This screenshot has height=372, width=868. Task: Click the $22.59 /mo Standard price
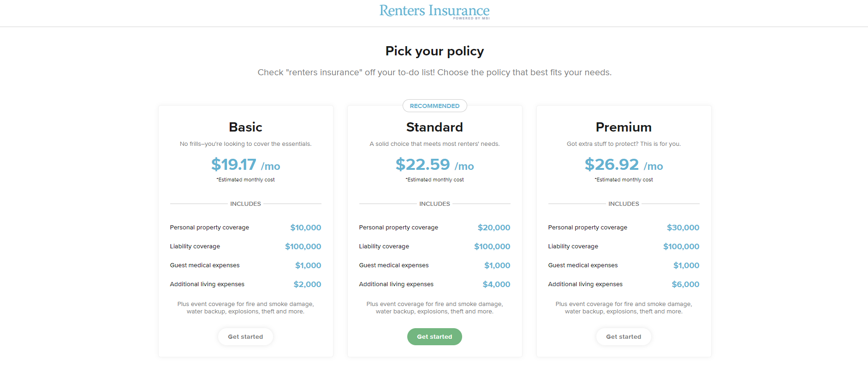434,165
